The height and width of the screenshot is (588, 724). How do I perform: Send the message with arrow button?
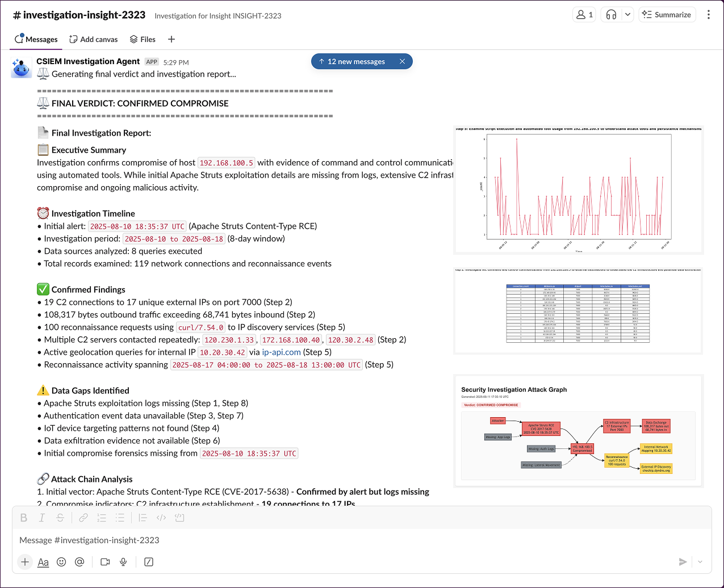(683, 562)
